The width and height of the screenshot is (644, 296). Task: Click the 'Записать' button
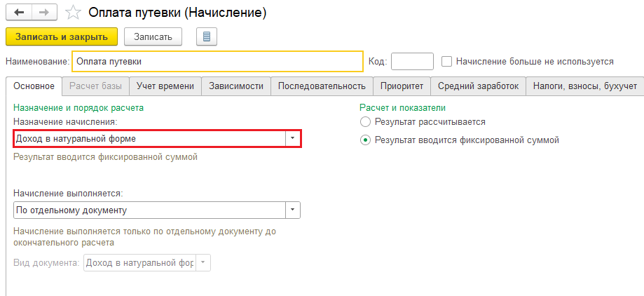click(153, 36)
